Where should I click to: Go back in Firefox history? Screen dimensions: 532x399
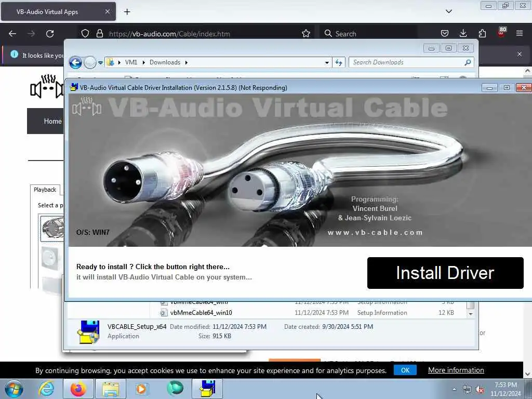(12, 34)
